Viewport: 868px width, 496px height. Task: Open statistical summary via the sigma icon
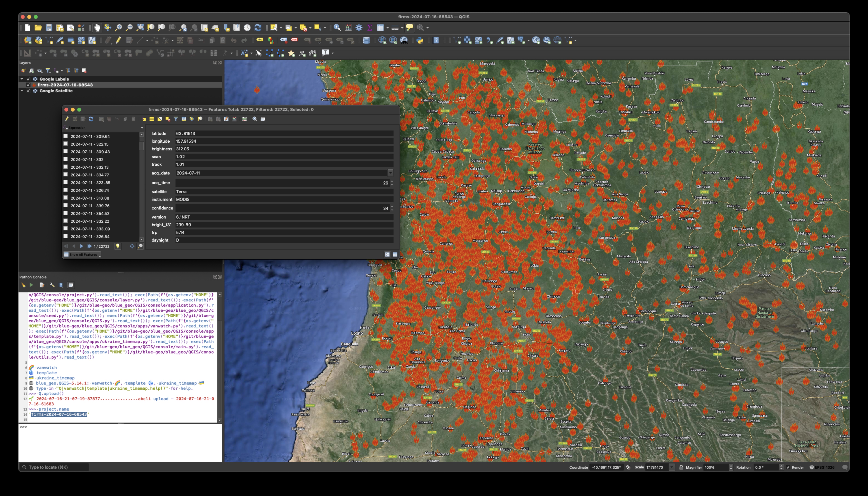coord(370,28)
